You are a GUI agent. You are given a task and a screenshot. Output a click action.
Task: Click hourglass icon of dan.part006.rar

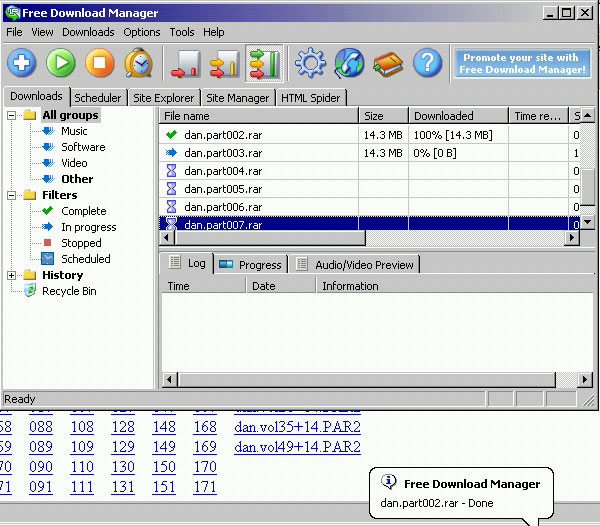point(171,207)
